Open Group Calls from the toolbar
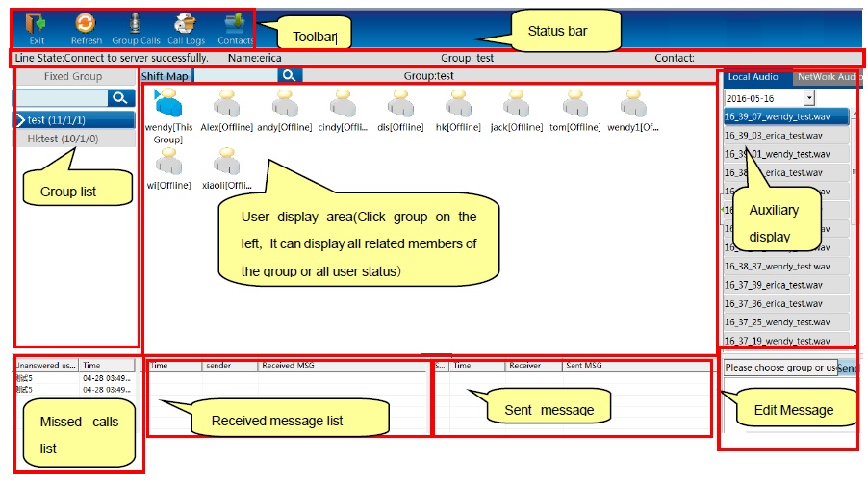Screen dimensions: 868x487 click(x=136, y=24)
